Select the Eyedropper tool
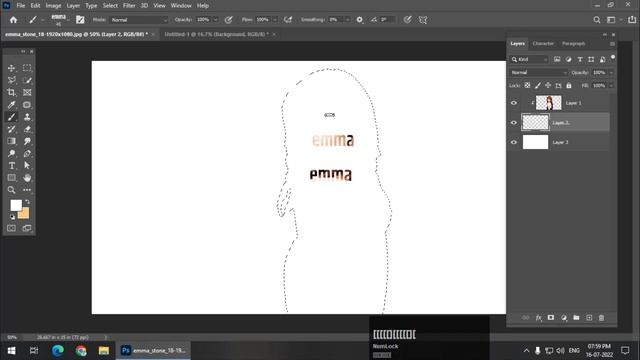640x360 pixels. pyautogui.click(x=11, y=105)
